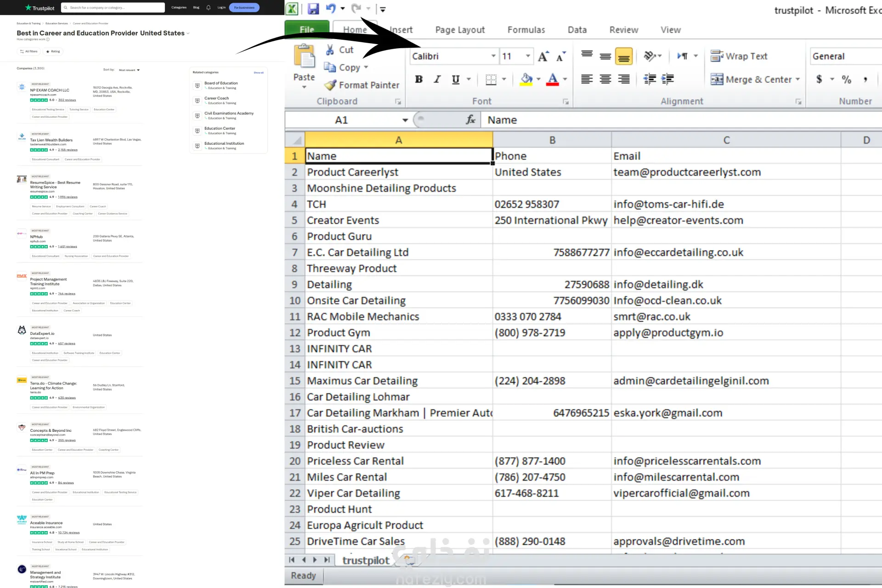Open the Customize Quick Access Toolbar dropdown
This screenshot has width=882, height=588.
pos(383,9)
